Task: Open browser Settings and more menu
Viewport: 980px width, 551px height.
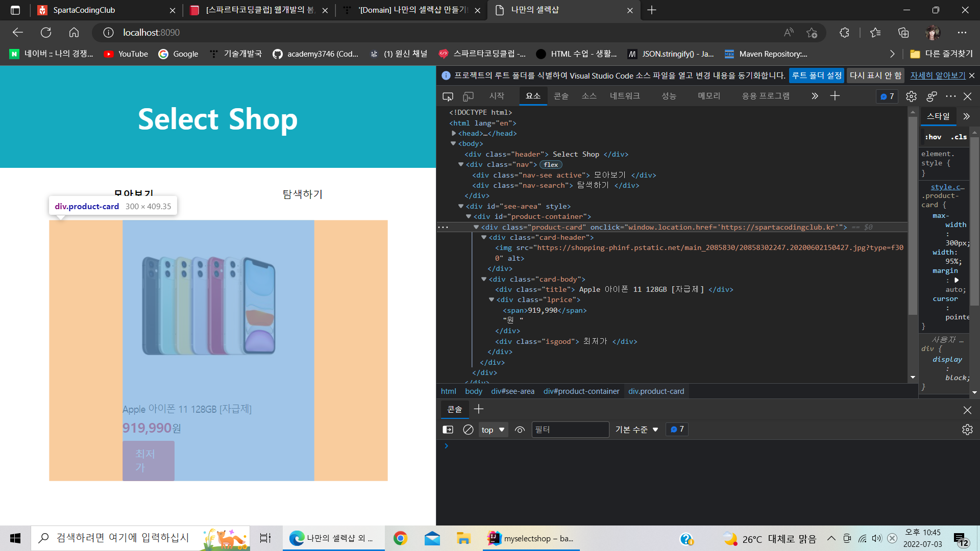Action: click(962, 33)
